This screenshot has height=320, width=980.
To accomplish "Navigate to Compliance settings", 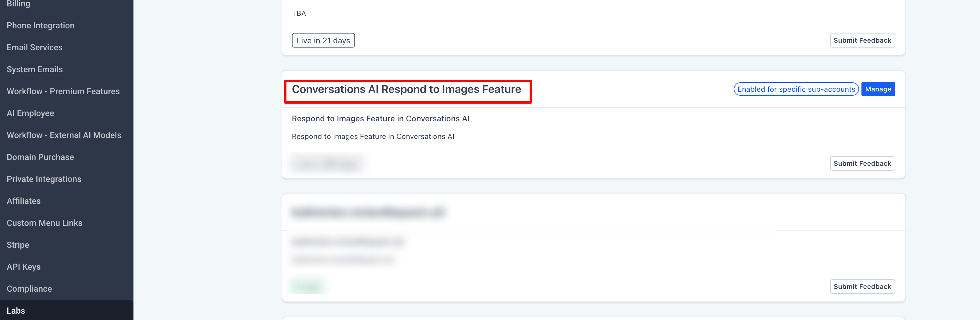I will [x=29, y=289].
